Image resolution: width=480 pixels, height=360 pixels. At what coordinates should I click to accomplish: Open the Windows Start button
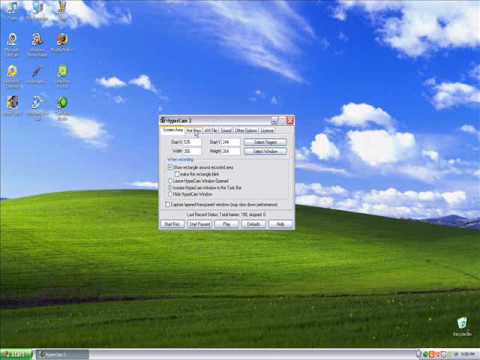(x=16, y=354)
